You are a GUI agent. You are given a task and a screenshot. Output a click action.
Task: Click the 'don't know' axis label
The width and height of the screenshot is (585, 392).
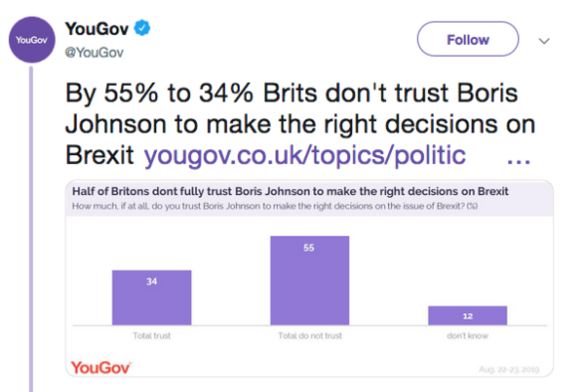pos(467,335)
